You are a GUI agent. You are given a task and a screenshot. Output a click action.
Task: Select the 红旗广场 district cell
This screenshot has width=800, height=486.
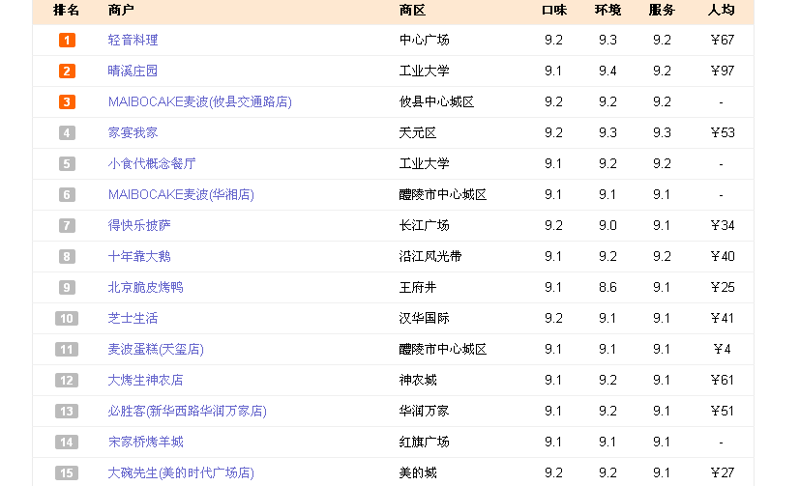click(x=424, y=442)
